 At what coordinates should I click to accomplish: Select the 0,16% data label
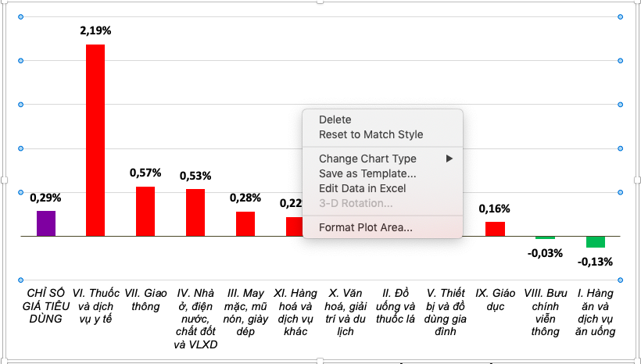point(494,209)
